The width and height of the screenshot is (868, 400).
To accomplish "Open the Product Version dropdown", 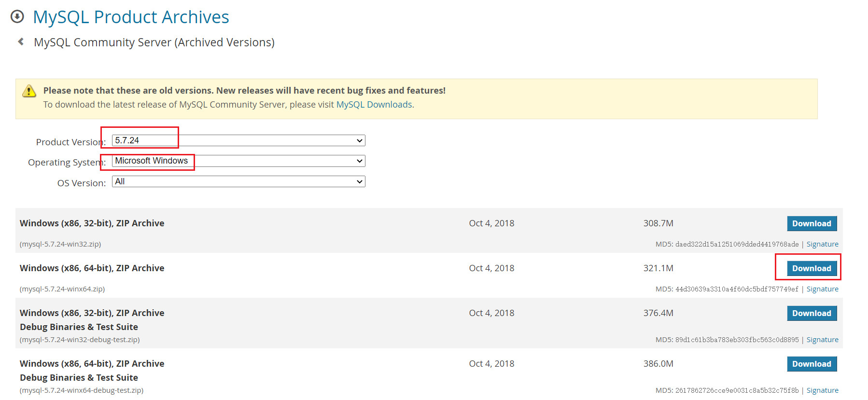I will [238, 140].
